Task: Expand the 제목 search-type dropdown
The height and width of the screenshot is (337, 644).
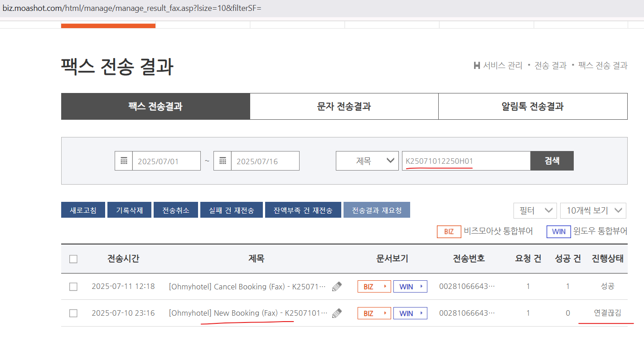Action: (x=367, y=161)
